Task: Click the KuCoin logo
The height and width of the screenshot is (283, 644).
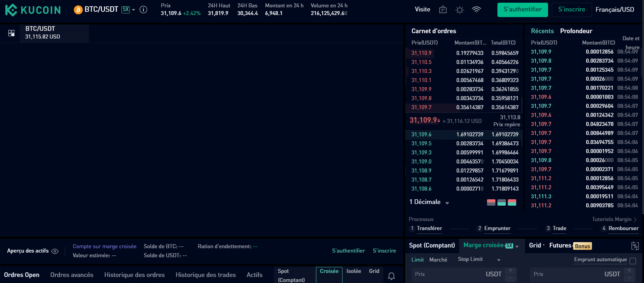Action: 33,10
